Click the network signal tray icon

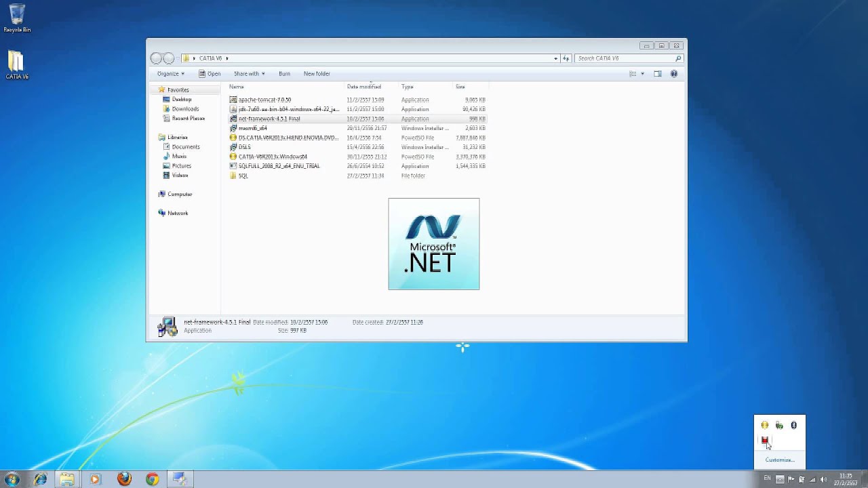[812, 479]
